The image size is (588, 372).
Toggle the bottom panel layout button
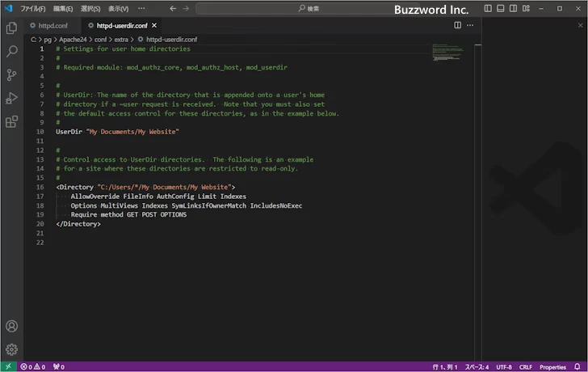(501, 8)
